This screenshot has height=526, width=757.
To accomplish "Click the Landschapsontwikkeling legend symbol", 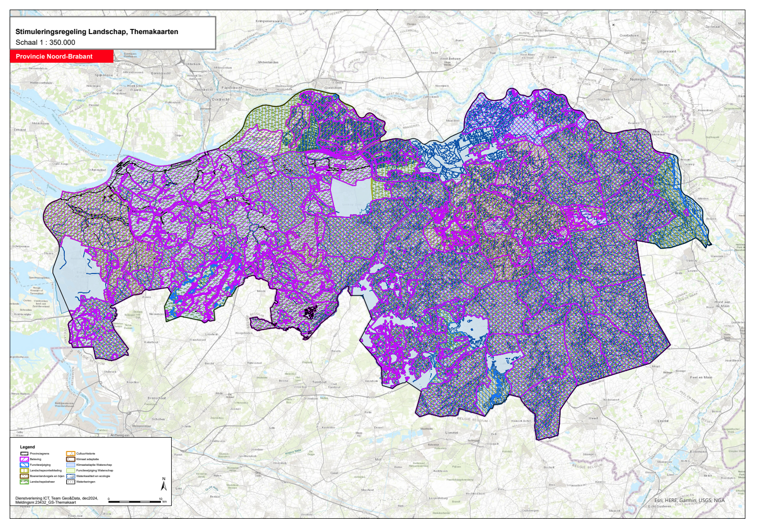I will (x=24, y=470).
